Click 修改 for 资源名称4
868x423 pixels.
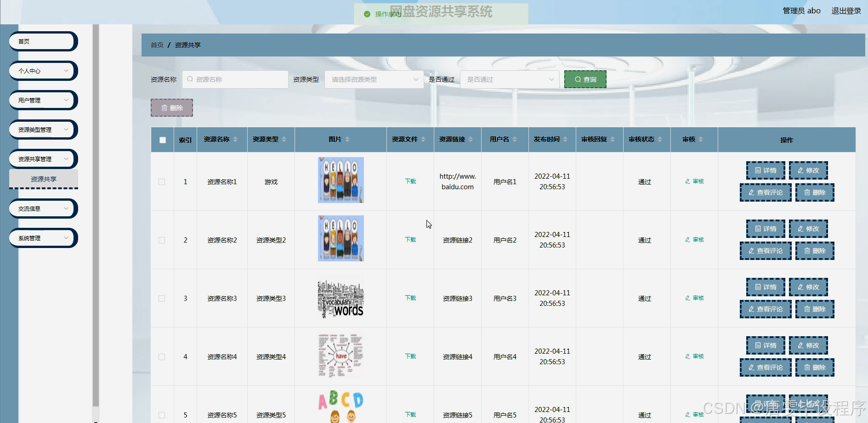[808, 345]
